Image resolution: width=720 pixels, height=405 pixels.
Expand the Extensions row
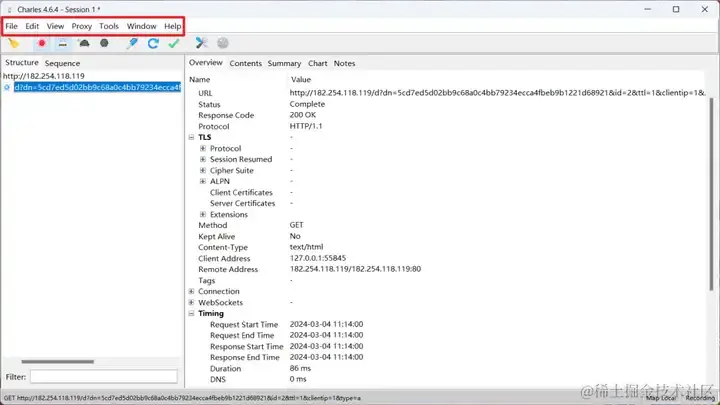[203, 214]
